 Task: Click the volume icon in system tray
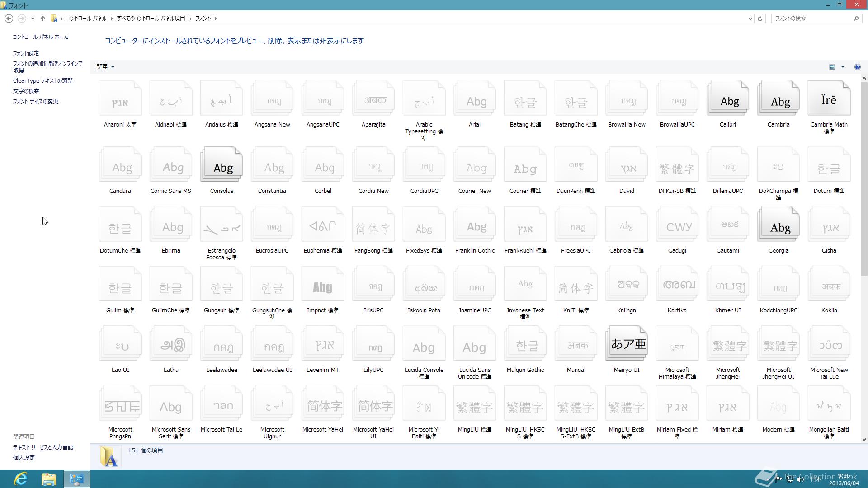coord(801,479)
